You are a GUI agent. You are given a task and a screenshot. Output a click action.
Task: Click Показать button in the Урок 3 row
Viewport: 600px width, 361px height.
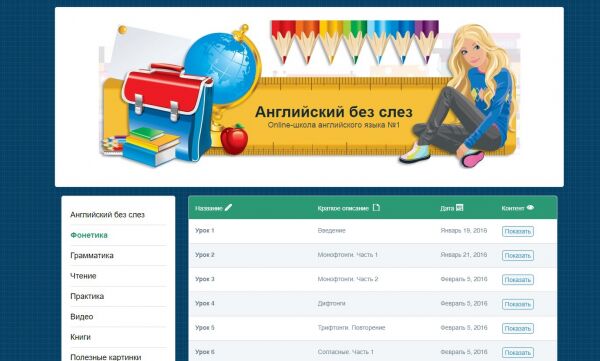pos(518,280)
